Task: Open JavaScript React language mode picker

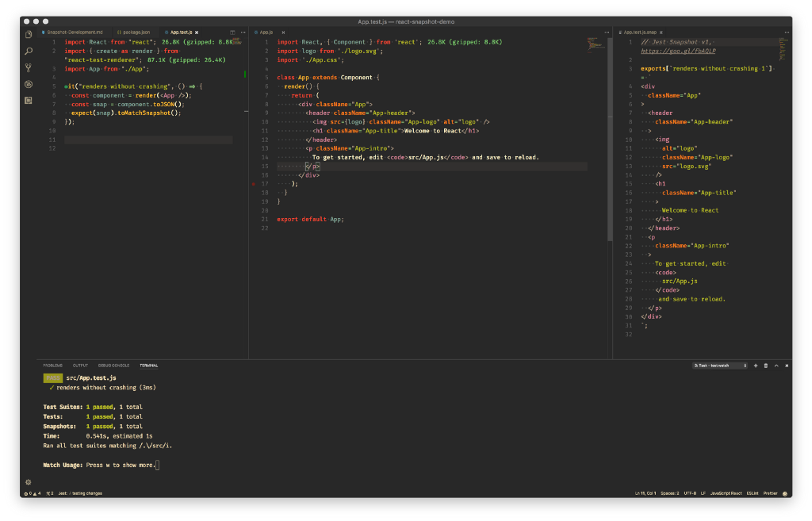Action: pyautogui.click(x=726, y=493)
